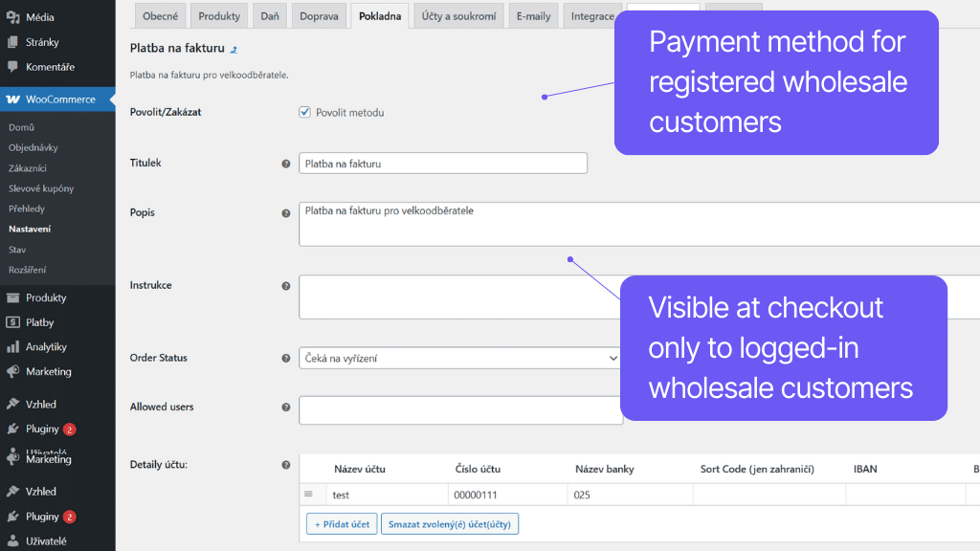Open Domů in WooCommerce submenu

pyautogui.click(x=21, y=127)
